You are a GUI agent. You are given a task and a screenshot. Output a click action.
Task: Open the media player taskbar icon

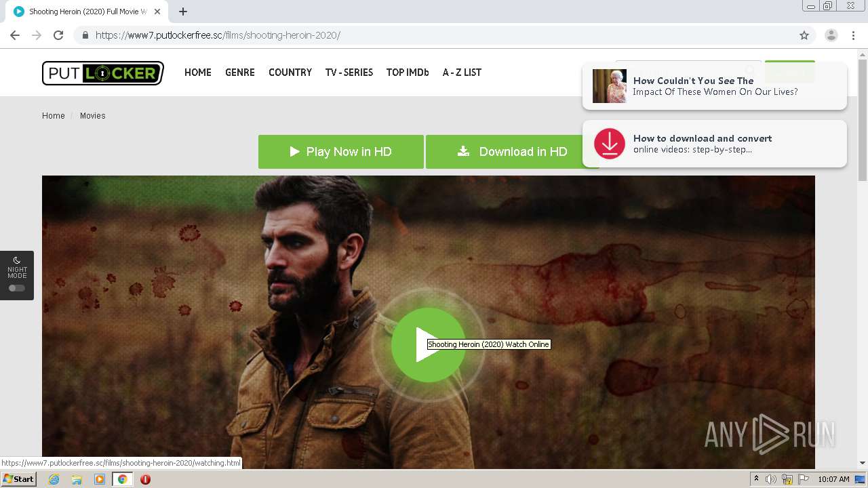[100, 479]
